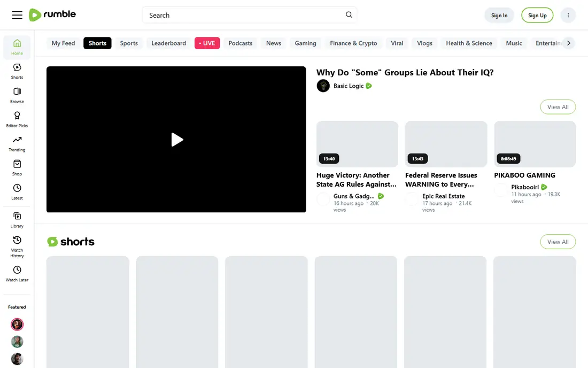The height and width of the screenshot is (368, 588).
Task: Open third featured channel avatar
Action: pyautogui.click(x=17, y=359)
